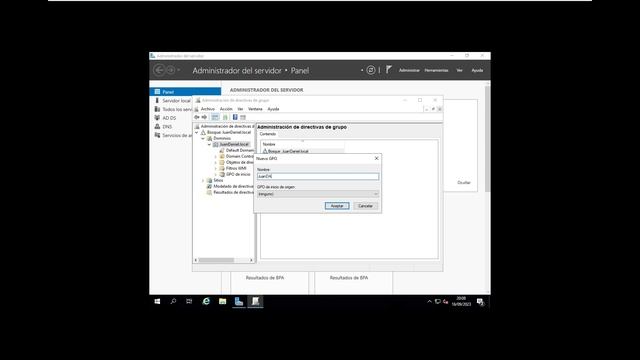The width and height of the screenshot is (640, 360).
Task: Click the notifications flag in Server Manager
Action: coord(389,70)
